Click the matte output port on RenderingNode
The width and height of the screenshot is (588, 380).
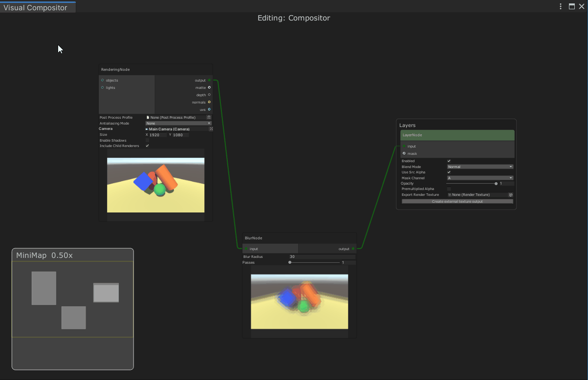209,87
